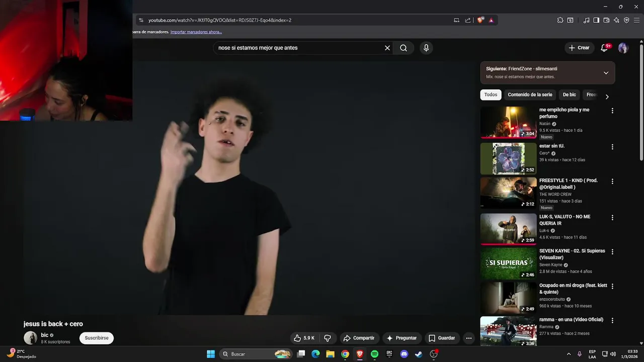Open 'FREESTYLE 1 - KIND' video title
The width and height of the screenshot is (644, 362).
569,184
